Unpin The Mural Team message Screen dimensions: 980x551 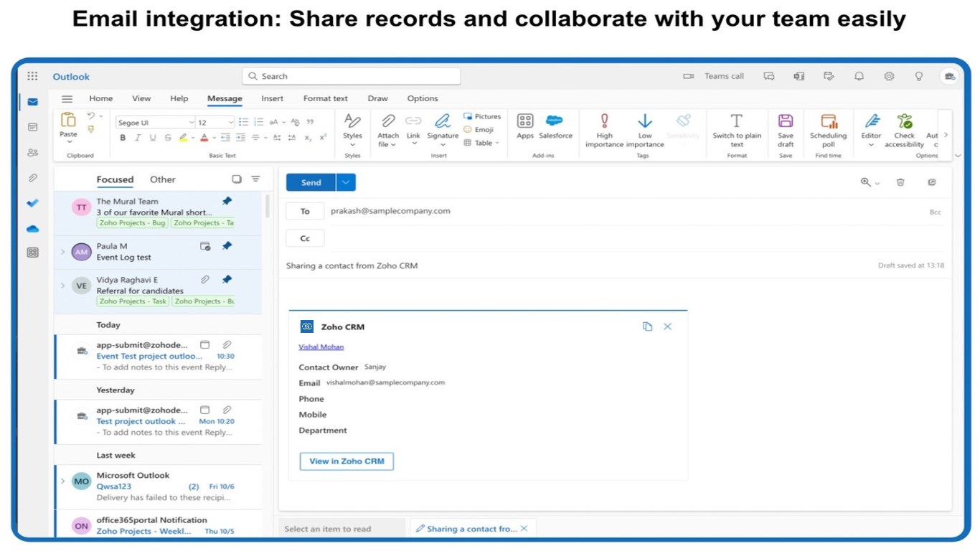coord(227,202)
